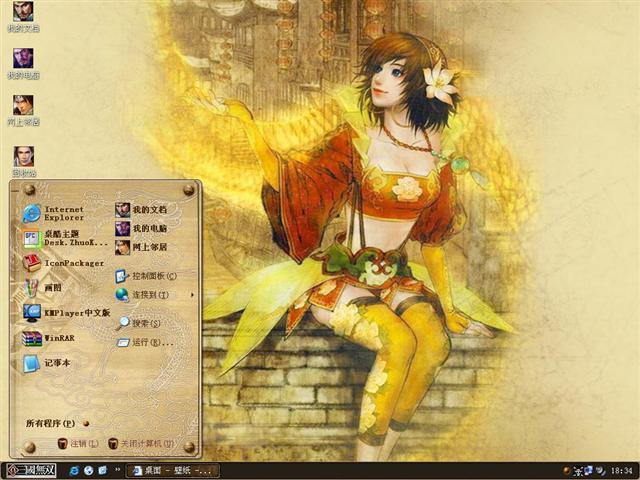Click the 三國無双 start button

pyautogui.click(x=29, y=471)
